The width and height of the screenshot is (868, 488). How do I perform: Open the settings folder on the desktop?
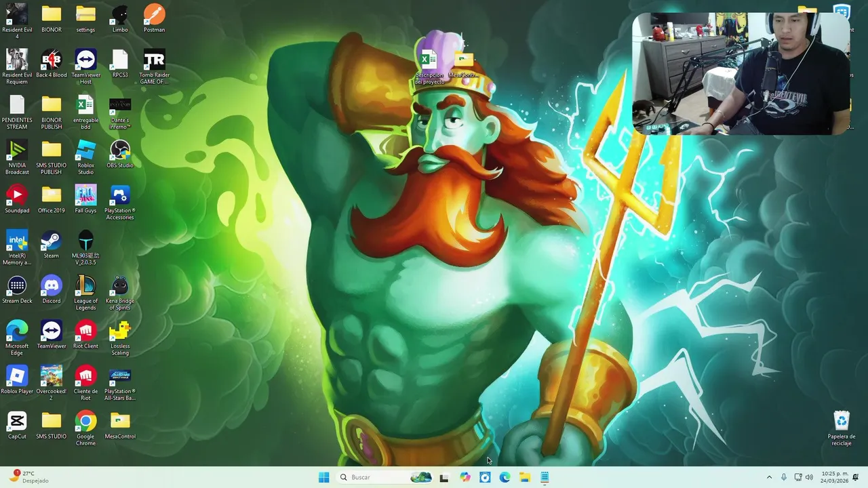(x=85, y=18)
